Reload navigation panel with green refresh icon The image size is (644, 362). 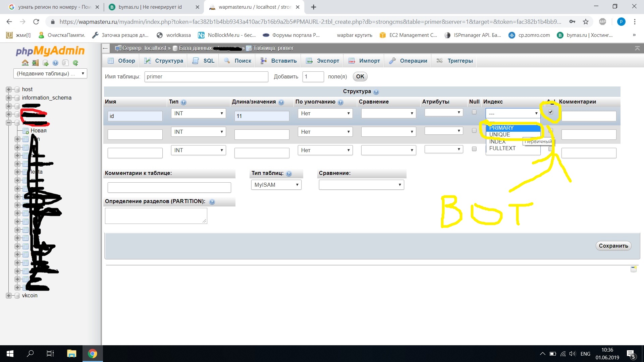click(75, 63)
